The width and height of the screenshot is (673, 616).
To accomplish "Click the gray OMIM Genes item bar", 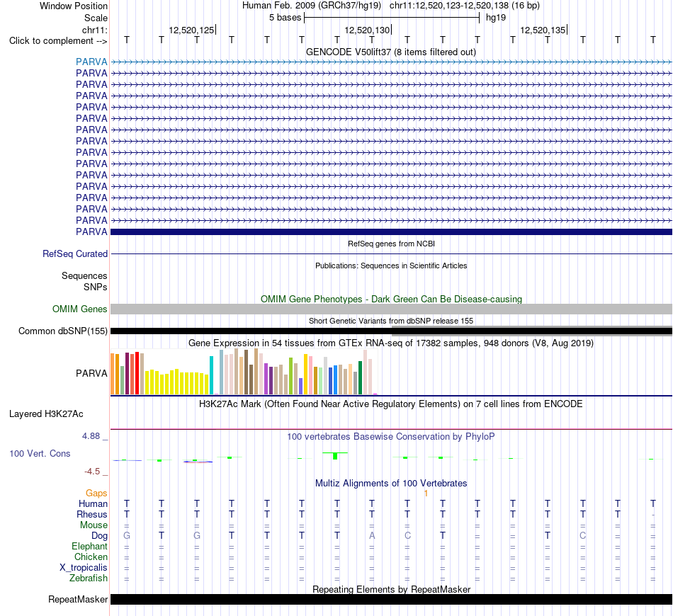I will (x=391, y=309).
